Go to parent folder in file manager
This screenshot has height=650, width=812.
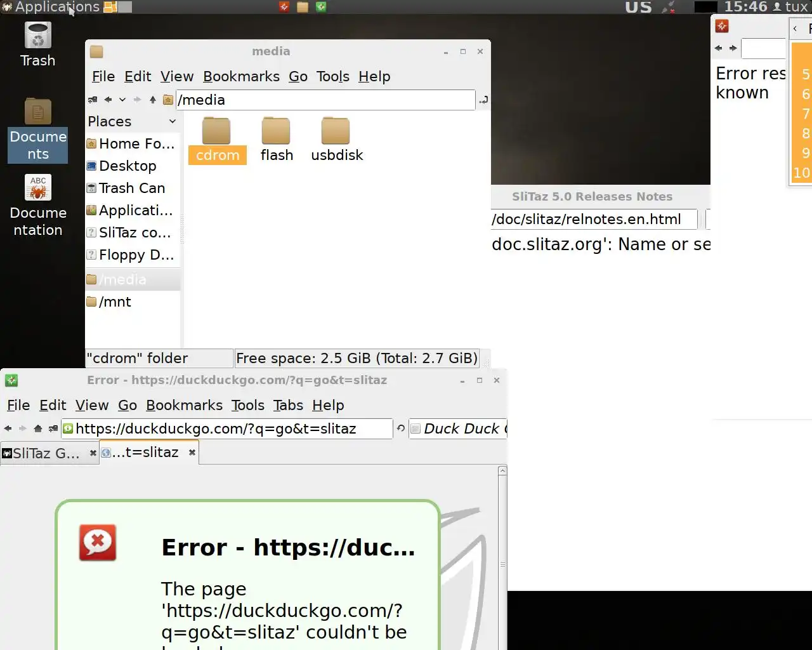click(x=153, y=100)
